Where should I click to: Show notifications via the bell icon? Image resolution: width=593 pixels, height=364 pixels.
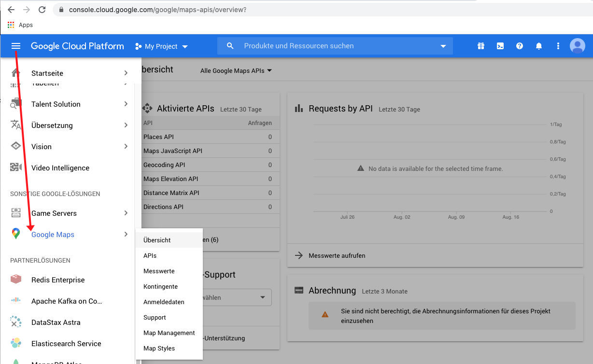click(x=539, y=46)
